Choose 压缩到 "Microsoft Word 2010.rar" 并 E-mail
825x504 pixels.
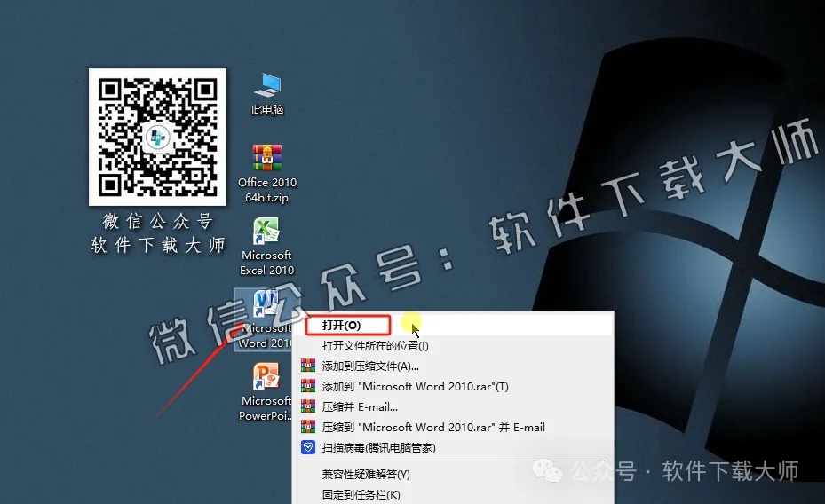453,427
